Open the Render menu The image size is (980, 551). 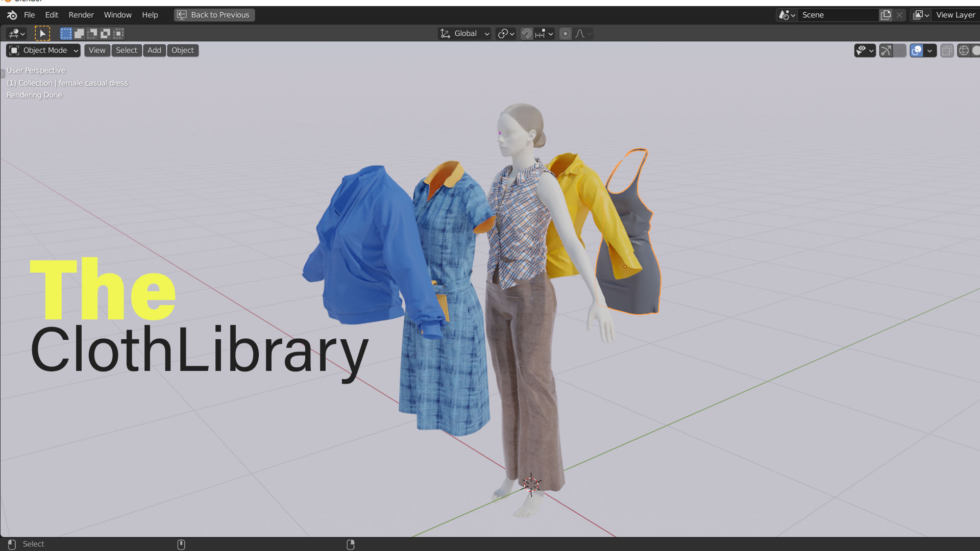click(81, 15)
